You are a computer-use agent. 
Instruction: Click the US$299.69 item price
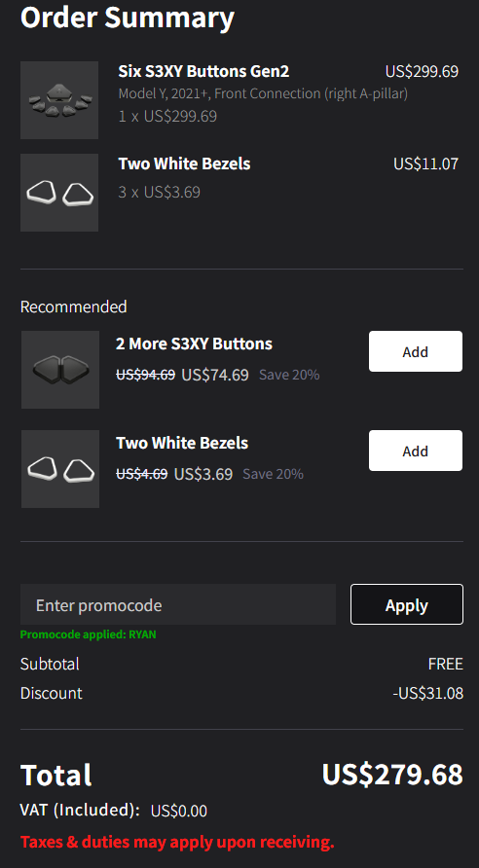422,71
